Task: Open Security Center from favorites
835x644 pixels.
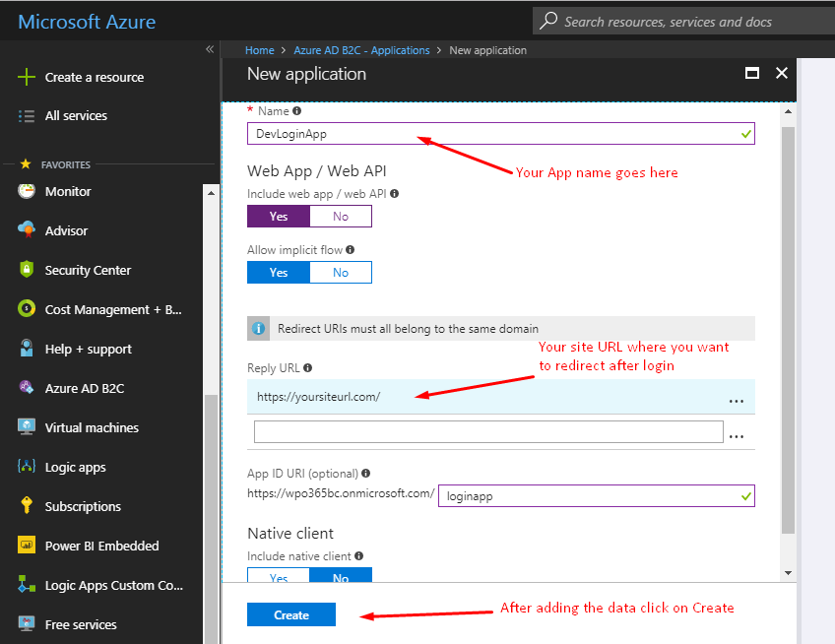Action: (88, 270)
